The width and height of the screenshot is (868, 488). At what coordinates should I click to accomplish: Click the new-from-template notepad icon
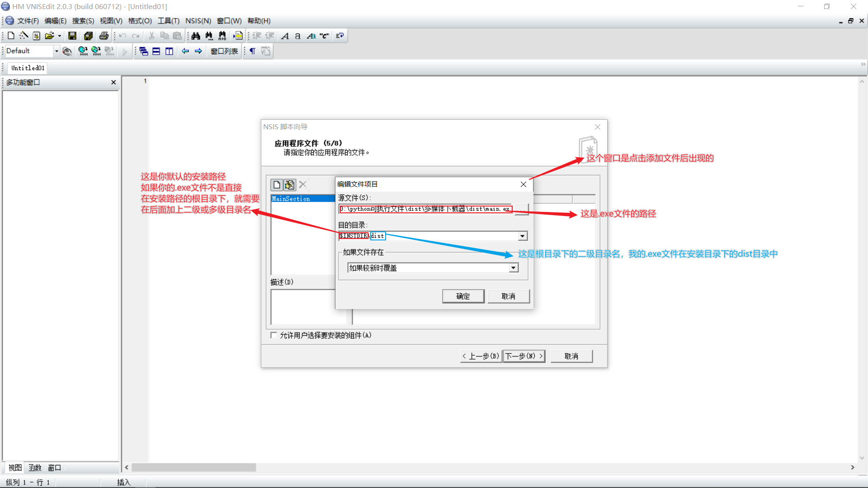37,36
